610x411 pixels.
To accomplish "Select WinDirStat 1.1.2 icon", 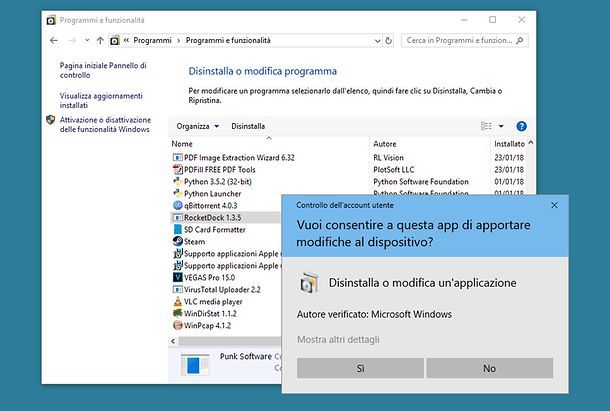I will [177, 313].
